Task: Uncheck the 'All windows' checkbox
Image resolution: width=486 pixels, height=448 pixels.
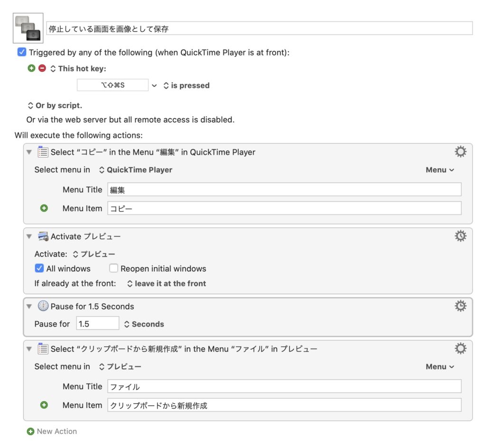Action: [39, 268]
